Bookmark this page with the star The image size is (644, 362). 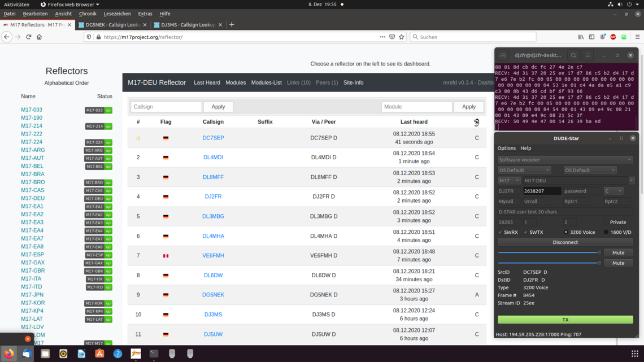pyautogui.click(x=402, y=37)
